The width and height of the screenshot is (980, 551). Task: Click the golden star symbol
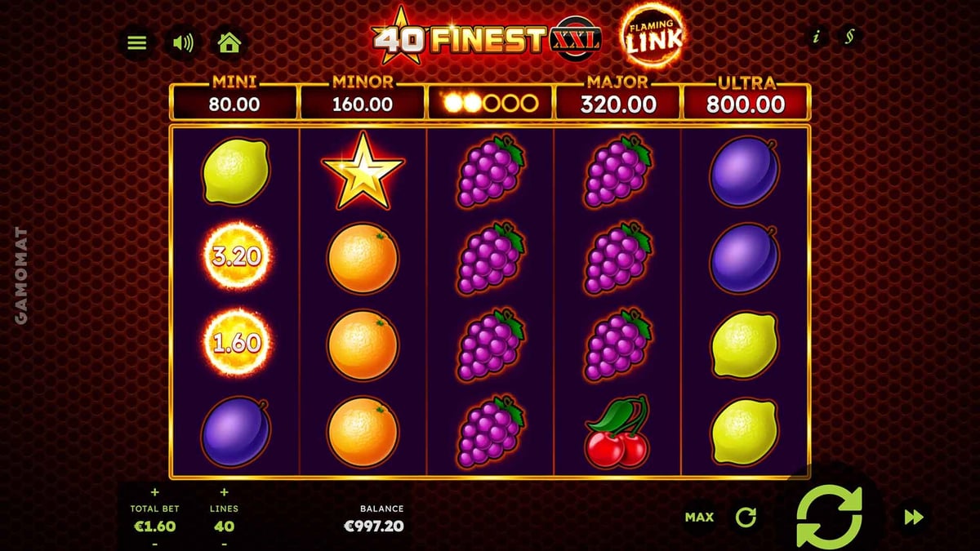[x=363, y=171]
